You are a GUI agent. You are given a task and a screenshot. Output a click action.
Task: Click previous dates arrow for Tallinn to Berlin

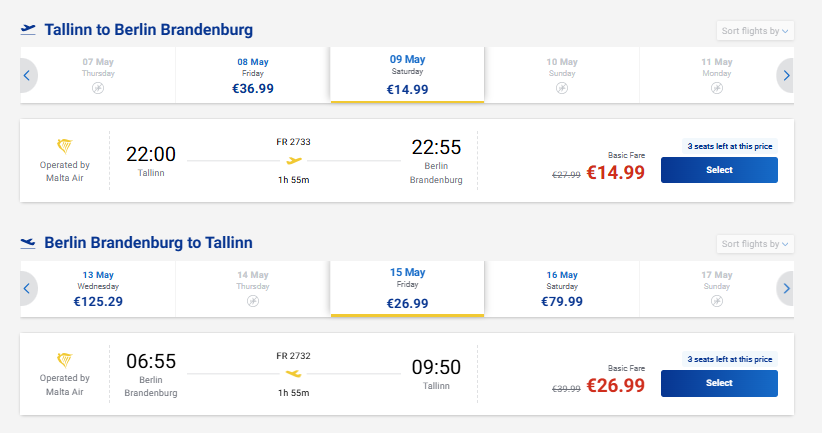(x=28, y=75)
